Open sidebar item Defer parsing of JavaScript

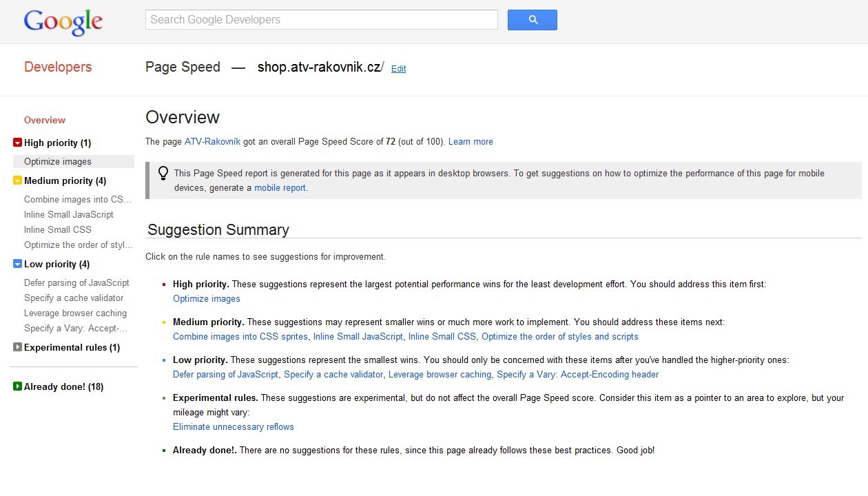(76, 282)
